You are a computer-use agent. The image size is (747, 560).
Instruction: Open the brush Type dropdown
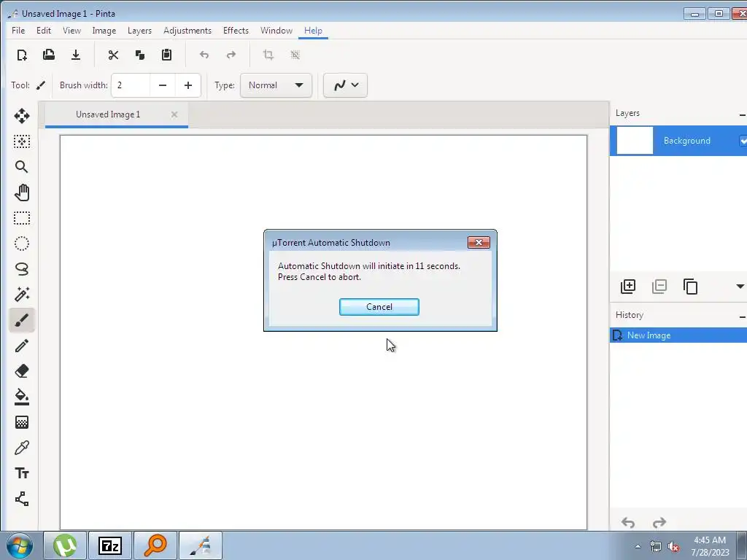[x=276, y=85]
